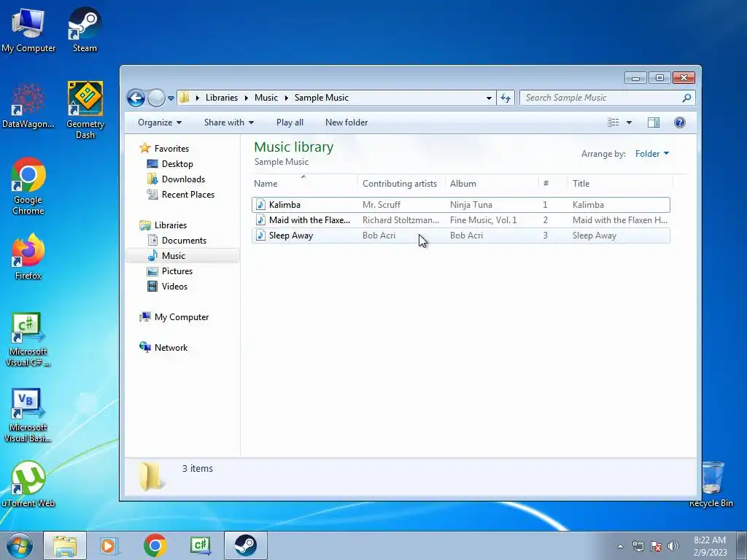Sort by the Album column header
The image size is (747, 560).
coord(492,183)
